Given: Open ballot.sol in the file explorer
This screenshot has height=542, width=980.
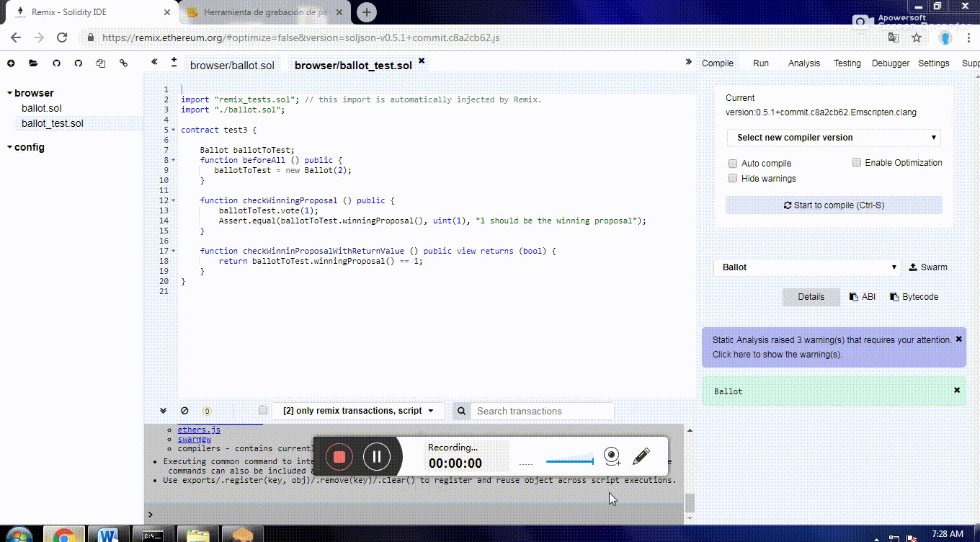Looking at the screenshot, I should pyautogui.click(x=42, y=108).
